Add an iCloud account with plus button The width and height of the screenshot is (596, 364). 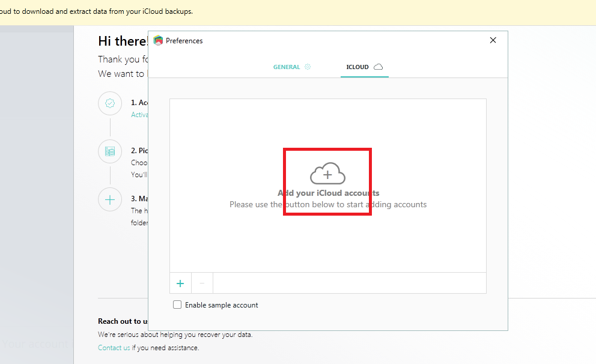tap(180, 284)
